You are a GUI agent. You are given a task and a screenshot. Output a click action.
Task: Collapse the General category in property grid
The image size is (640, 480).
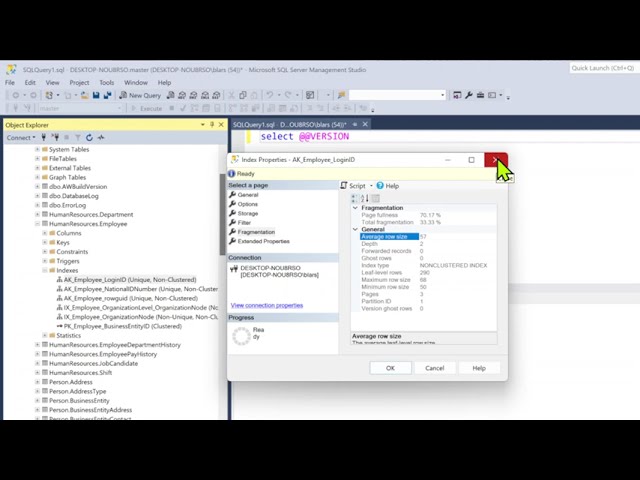(355, 229)
